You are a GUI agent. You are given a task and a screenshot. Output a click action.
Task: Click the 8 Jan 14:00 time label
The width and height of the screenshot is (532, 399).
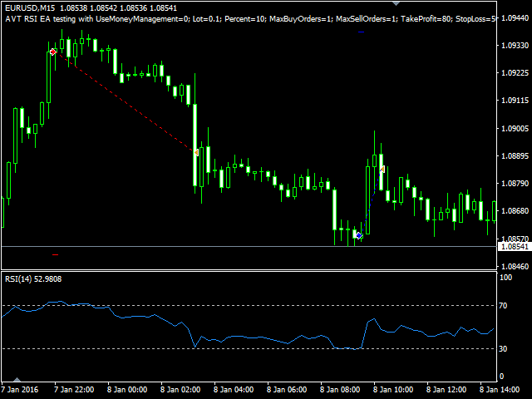500,390
